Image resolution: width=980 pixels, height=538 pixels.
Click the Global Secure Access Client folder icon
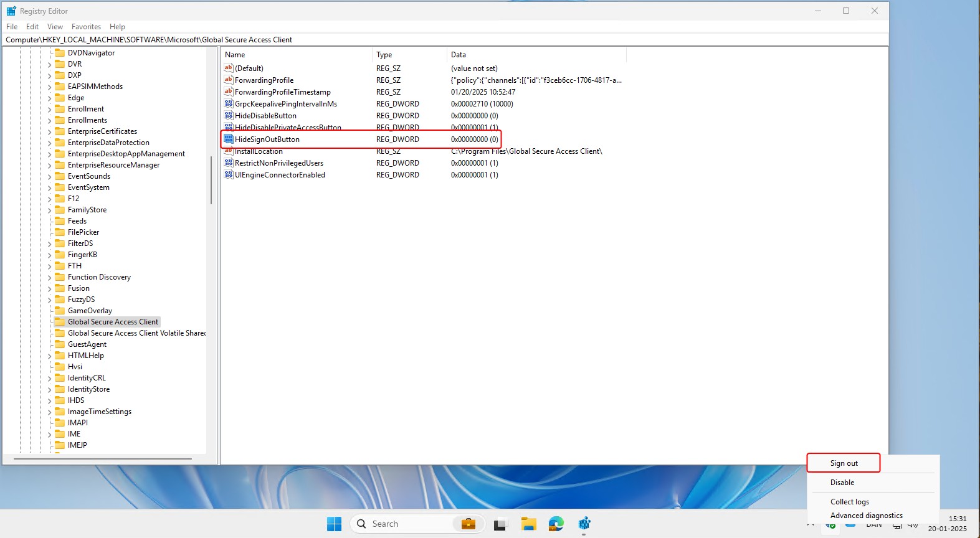tap(60, 321)
